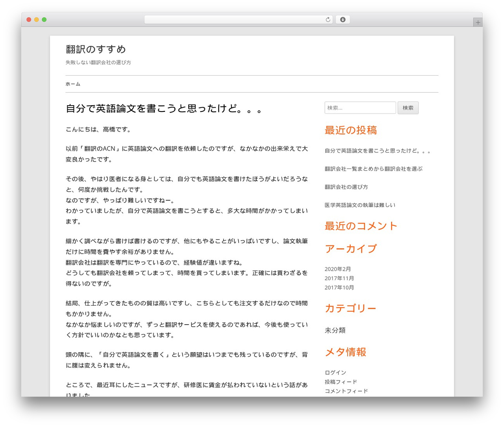Image resolution: width=504 pixels, height=427 pixels.
Task: Open the 2017年11月 archive
Action: click(x=339, y=278)
